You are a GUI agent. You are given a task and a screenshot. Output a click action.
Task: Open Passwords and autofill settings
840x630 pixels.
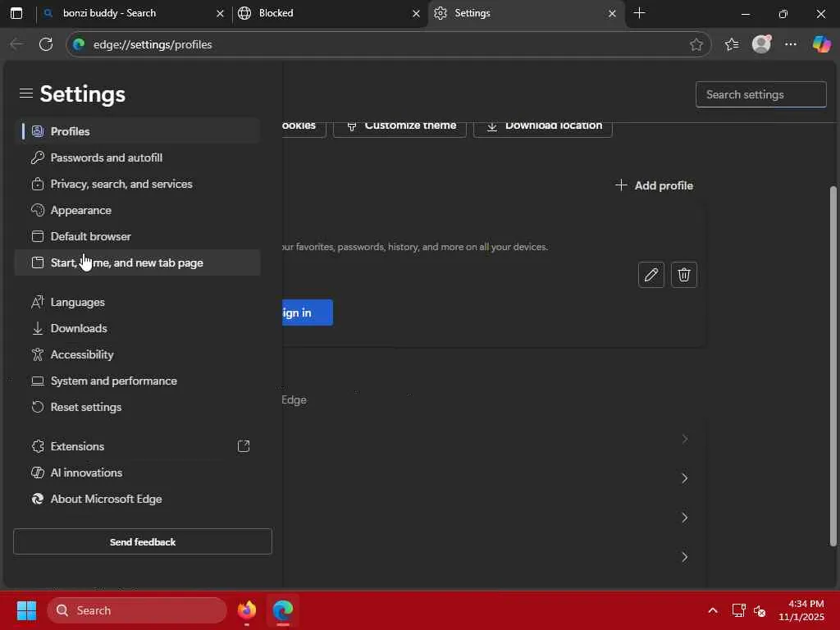coord(137,157)
